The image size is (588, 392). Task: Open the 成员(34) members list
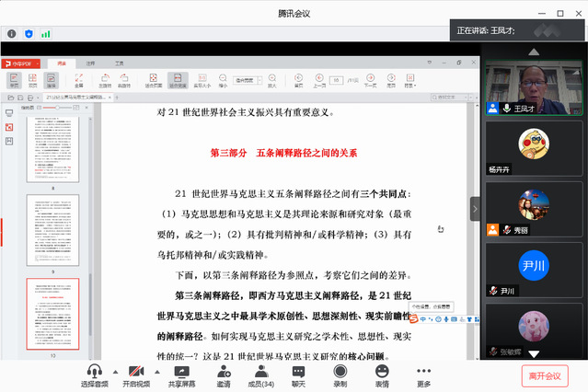coord(261,371)
